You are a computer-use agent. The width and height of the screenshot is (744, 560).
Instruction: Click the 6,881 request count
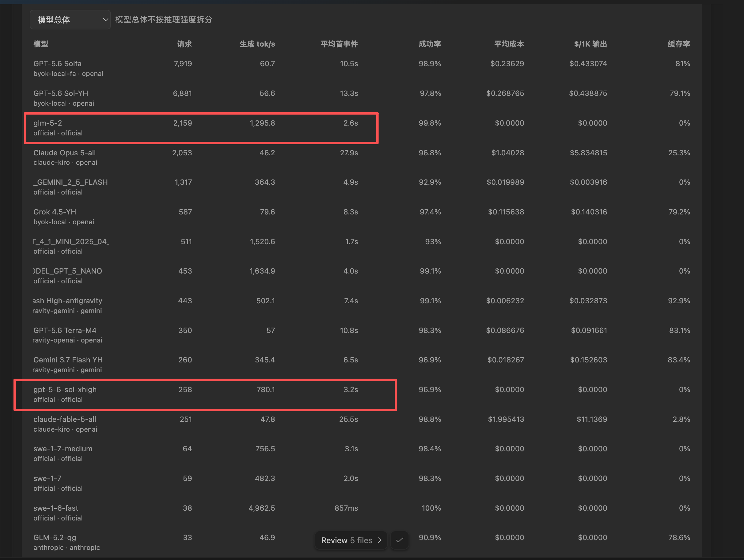click(183, 93)
